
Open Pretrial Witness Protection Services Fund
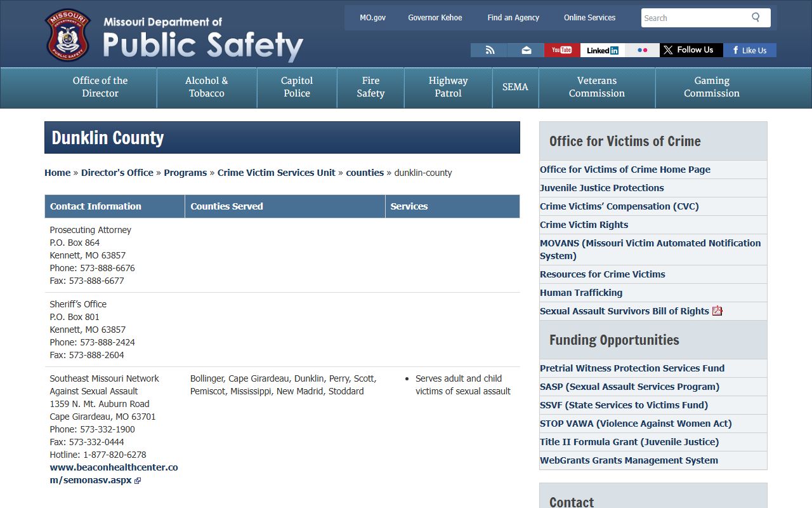(x=632, y=368)
